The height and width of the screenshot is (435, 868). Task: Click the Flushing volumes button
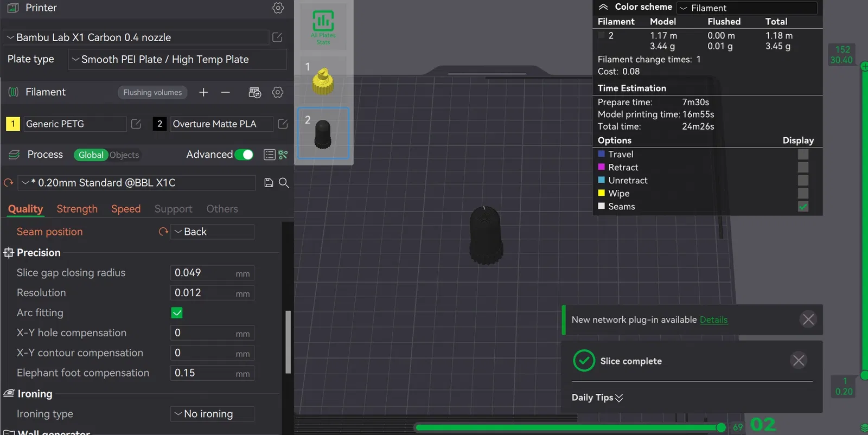[x=152, y=93]
